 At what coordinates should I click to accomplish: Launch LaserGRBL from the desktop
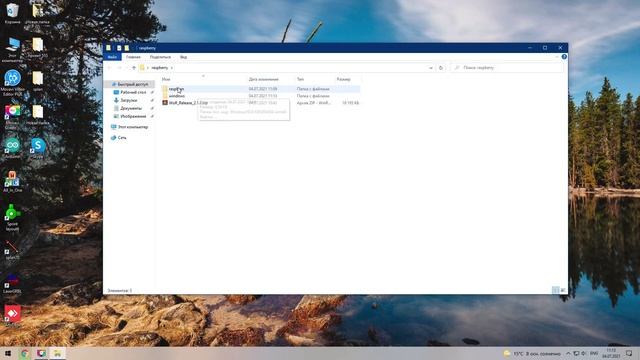[x=12, y=283]
